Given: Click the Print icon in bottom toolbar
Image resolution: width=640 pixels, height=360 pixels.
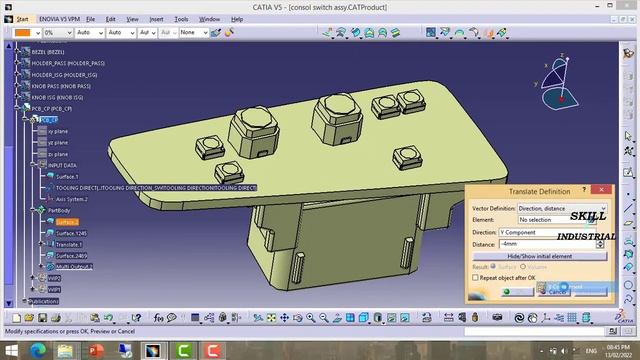Looking at the screenshot, I should pos(56,318).
